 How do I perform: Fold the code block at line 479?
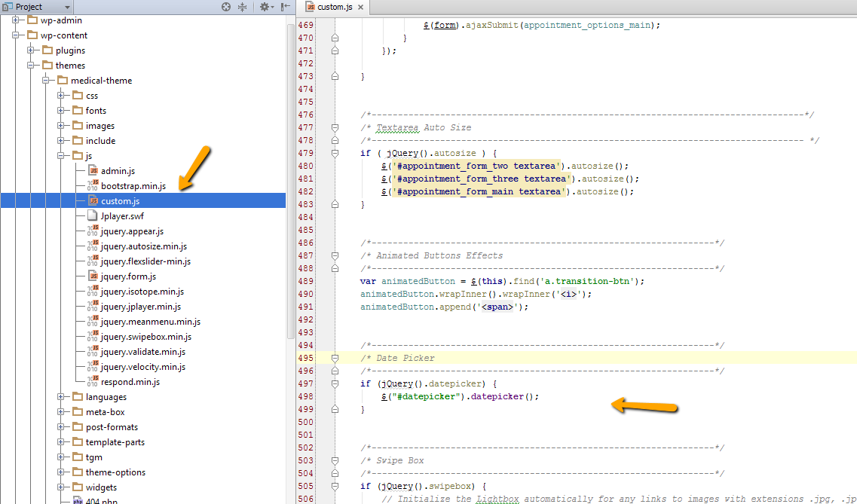(335, 154)
